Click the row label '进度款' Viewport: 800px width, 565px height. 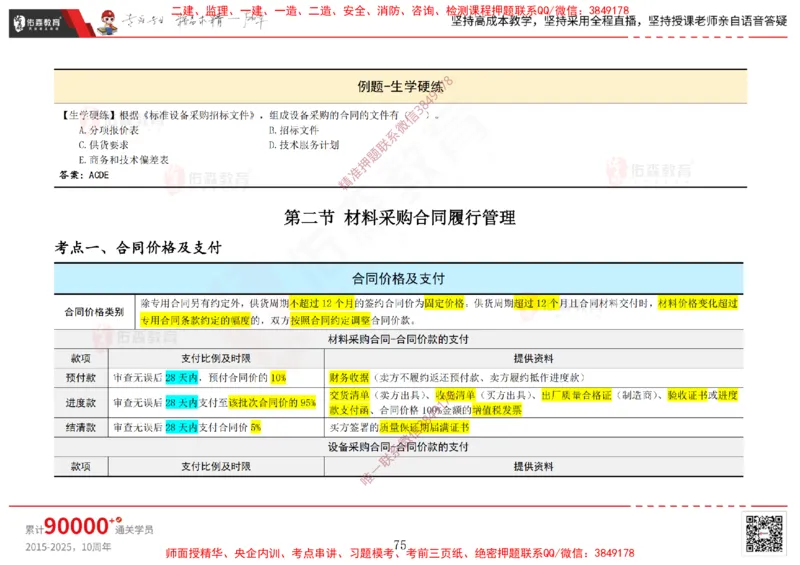[81, 403]
